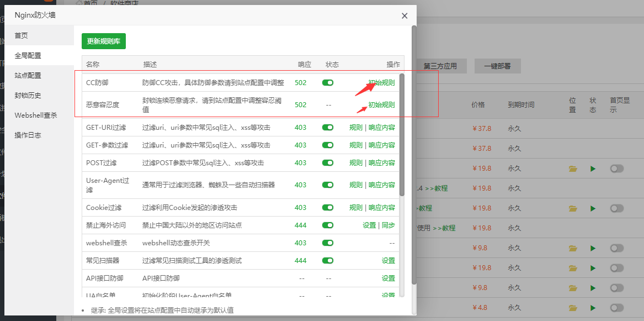Switch to the 封锁历史 tab
The width and height of the screenshot is (644, 321).
pyautogui.click(x=28, y=96)
